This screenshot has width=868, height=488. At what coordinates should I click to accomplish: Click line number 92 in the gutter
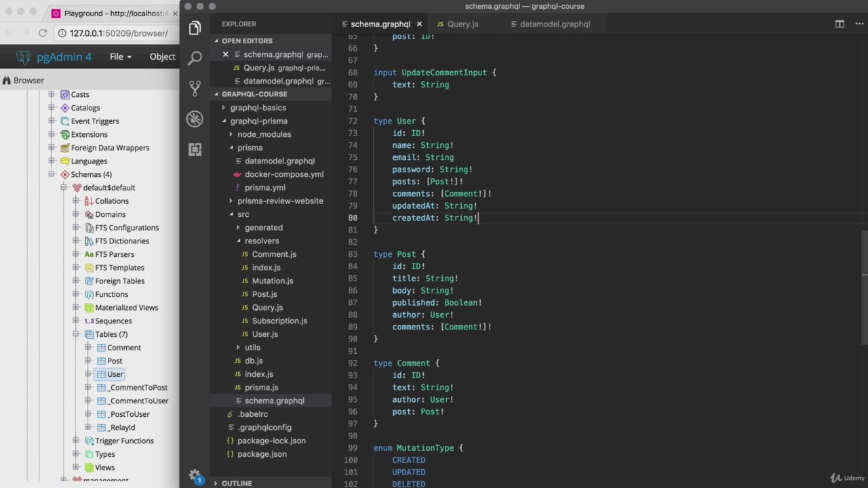(x=352, y=363)
